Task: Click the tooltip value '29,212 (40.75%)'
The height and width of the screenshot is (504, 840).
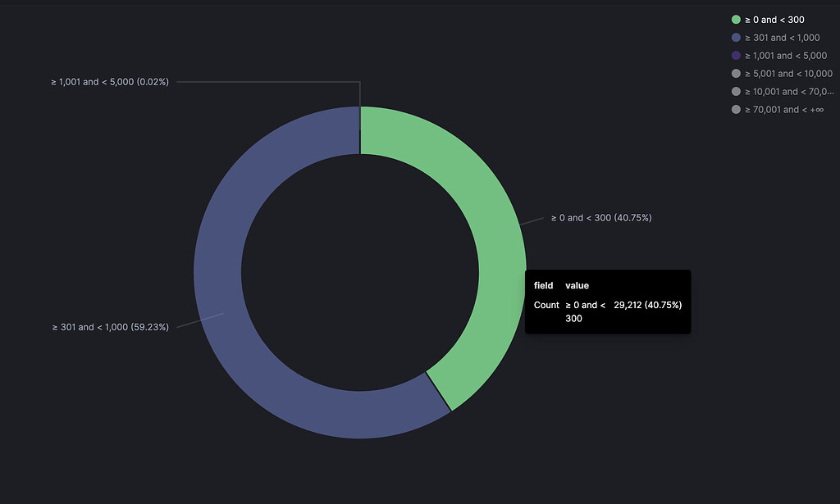Action: tap(648, 305)
